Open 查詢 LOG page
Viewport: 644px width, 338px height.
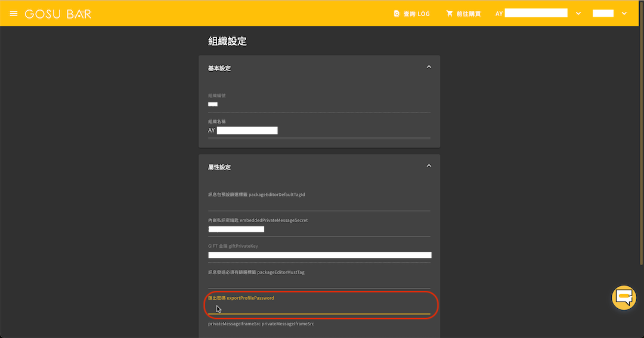pyautogui.click(x=411, y=14)
